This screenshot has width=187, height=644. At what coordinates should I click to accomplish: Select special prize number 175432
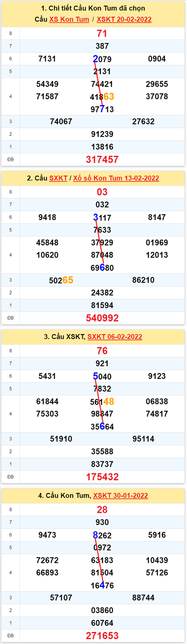102,477
